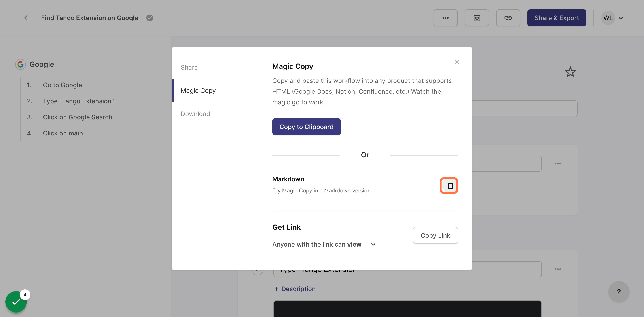The height and width of the screenshot is (317, 644).
Task: Click the green checkmark badge with 4
Action: (16, 302)
